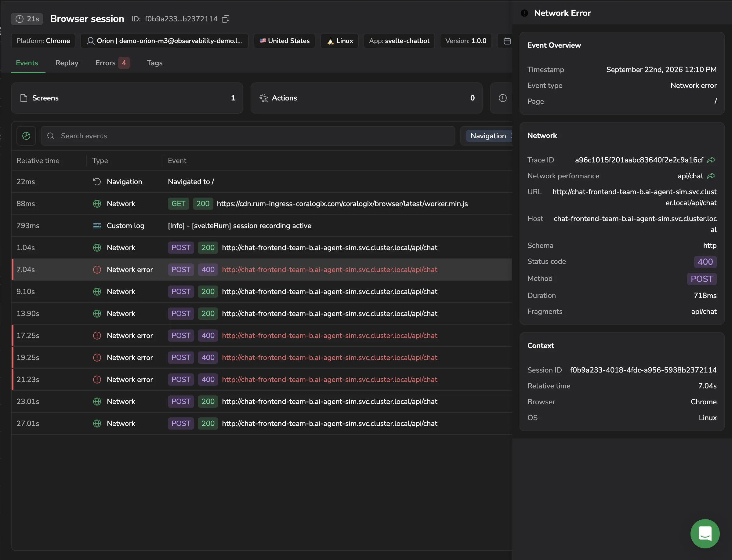Click the 400 status badge on the 19.25s row
The height and width of the screenshot is (560, 732).
[208, 358]
